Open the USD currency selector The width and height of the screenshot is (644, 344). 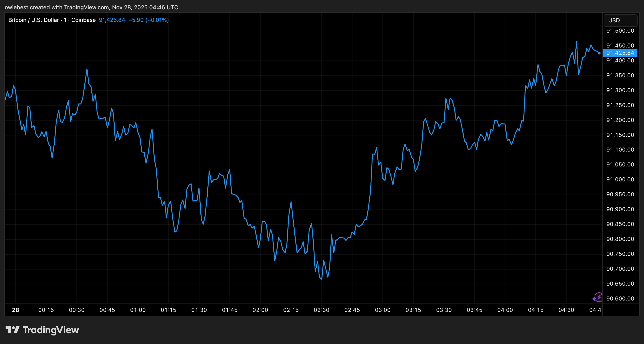click(x=620, y=20)
